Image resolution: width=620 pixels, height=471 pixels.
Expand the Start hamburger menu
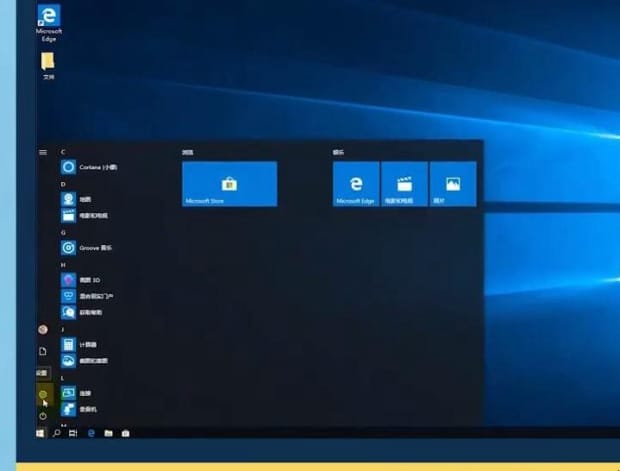coord(43,152)
